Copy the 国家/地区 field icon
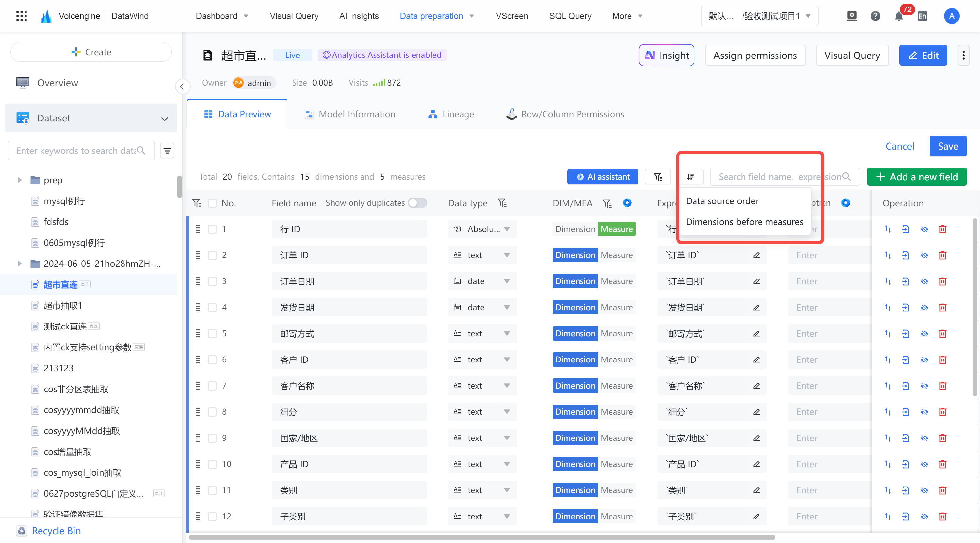Screen dimensions: 980x543 906,438
